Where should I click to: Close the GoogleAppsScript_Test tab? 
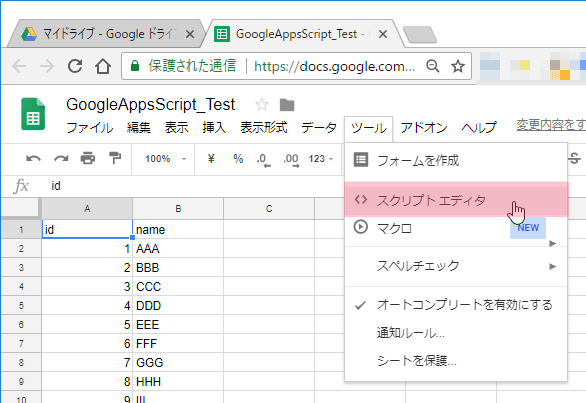[x=383, y=34]
